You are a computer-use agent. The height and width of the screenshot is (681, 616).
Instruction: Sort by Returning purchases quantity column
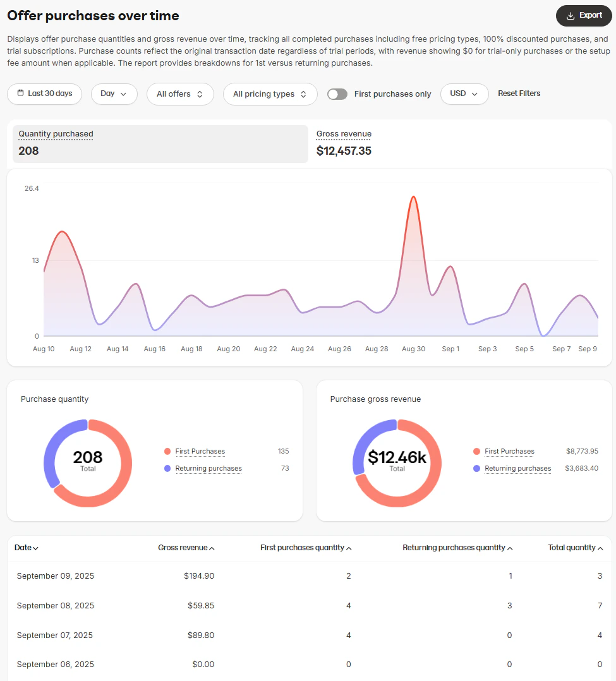pos(457,548)
